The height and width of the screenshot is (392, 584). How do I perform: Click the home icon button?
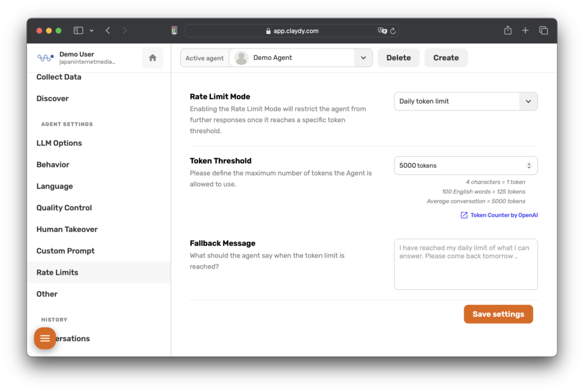click(x=152, y=58)
